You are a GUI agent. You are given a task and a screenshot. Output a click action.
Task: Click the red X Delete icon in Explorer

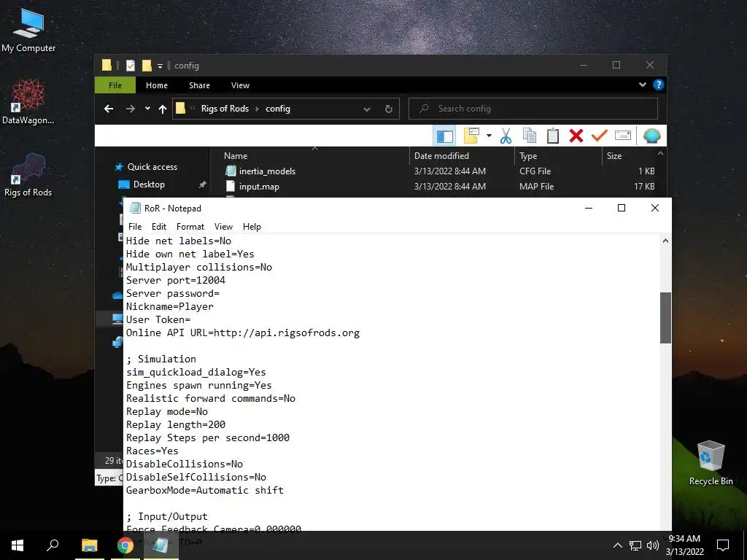pyautogui.click(x=576, y=136)
